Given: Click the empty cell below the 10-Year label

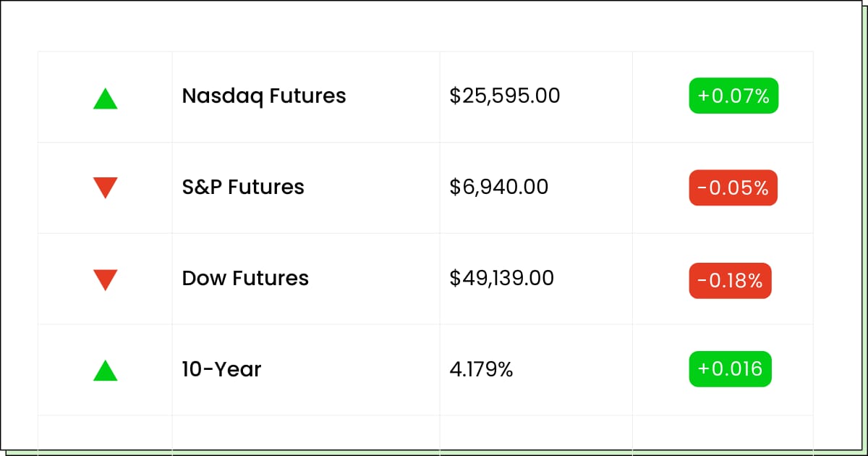Looking at the screenshot, I should click(305, 431).
